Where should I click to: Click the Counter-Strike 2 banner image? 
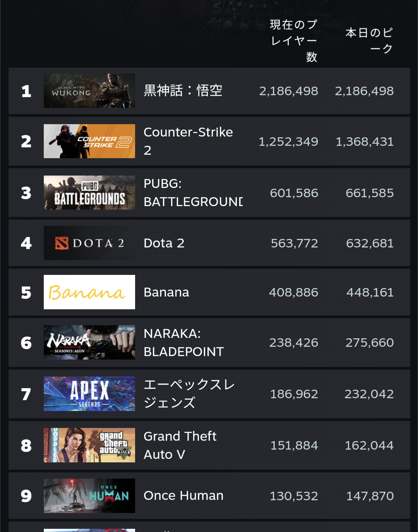(89, 141)
